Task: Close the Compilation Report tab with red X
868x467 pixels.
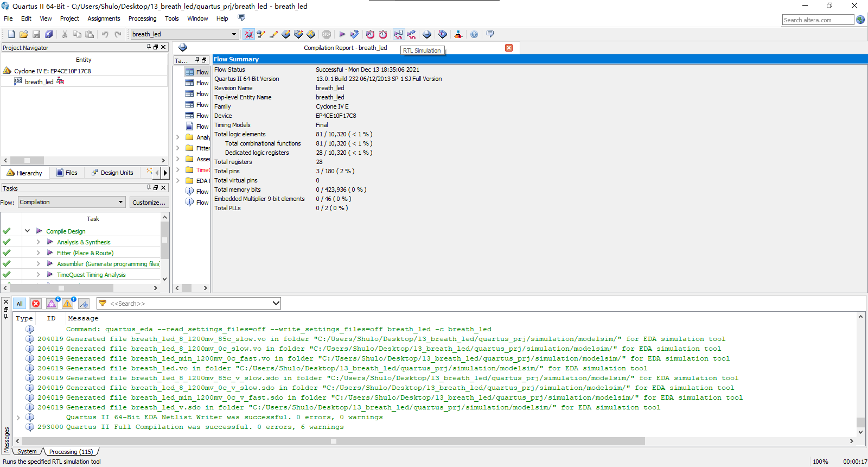Action: tap(509, 48)
